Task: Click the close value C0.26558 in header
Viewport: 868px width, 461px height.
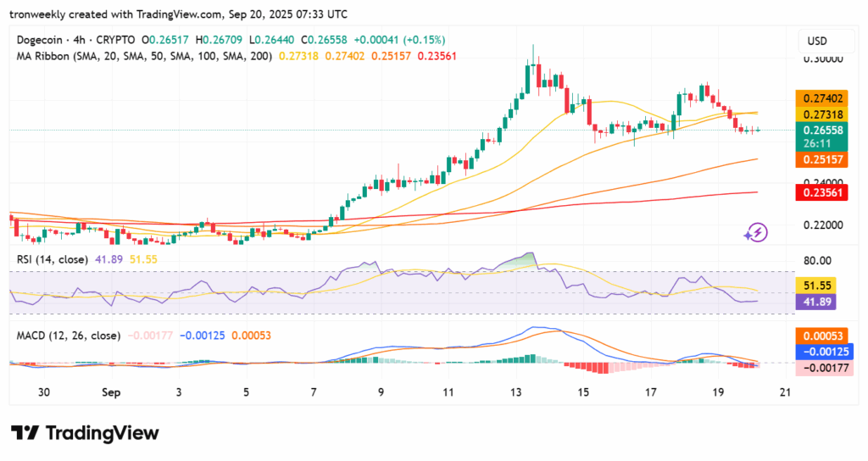Action: (324, 40)
